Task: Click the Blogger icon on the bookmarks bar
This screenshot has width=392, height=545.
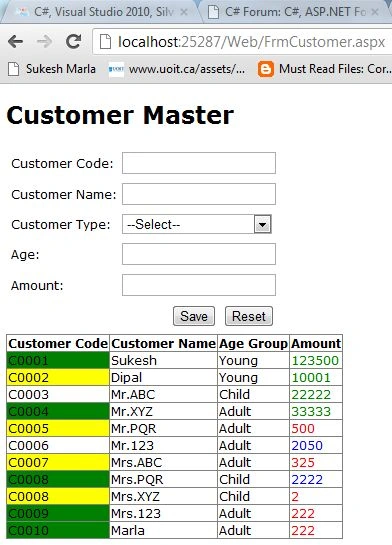Action: pyautogui.click(x=266, y=69)
